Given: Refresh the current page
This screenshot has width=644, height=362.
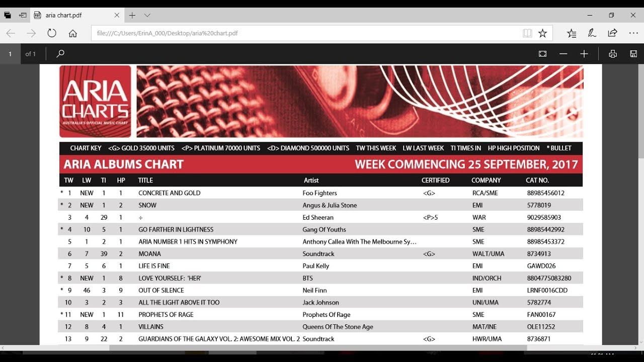Looking at the screenshot, I should (52, 33).
